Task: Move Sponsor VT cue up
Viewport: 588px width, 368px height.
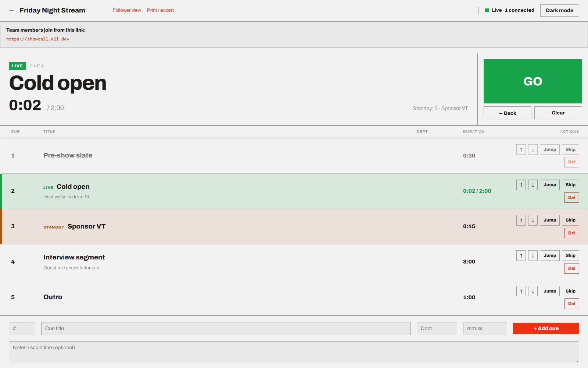Action: [521, 220]
